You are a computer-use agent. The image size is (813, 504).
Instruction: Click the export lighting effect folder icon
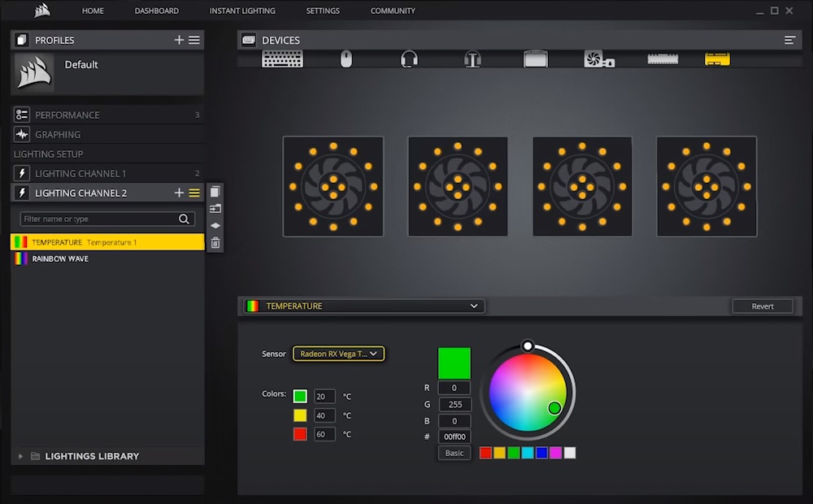(x=215, y=208)
